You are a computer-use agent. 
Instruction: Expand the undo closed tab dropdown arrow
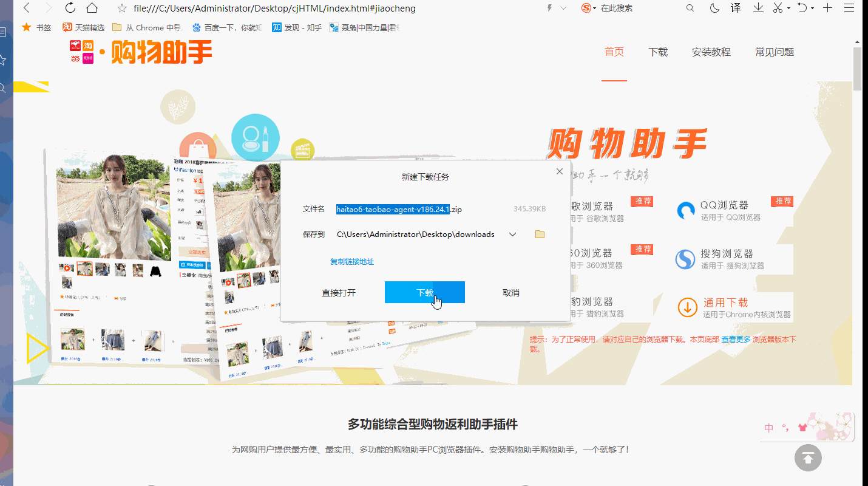pos(812,9)
